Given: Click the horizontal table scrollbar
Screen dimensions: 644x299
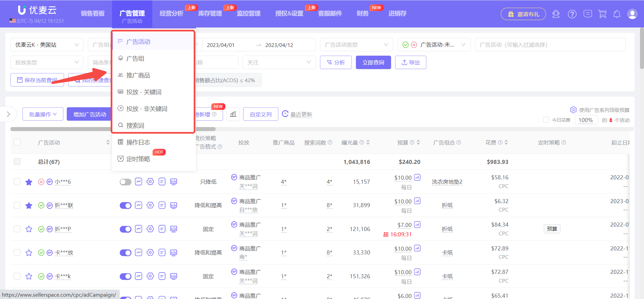Looking at the screenshot, I should point(113,129).
